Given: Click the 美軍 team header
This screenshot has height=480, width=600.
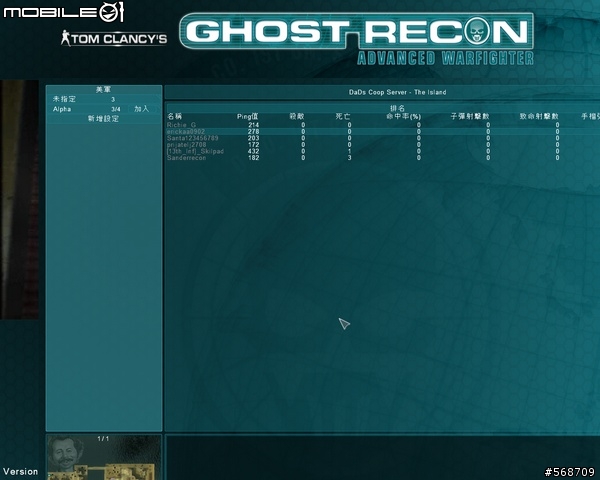Looking at the screenshot, I should [x=103, y=90].
